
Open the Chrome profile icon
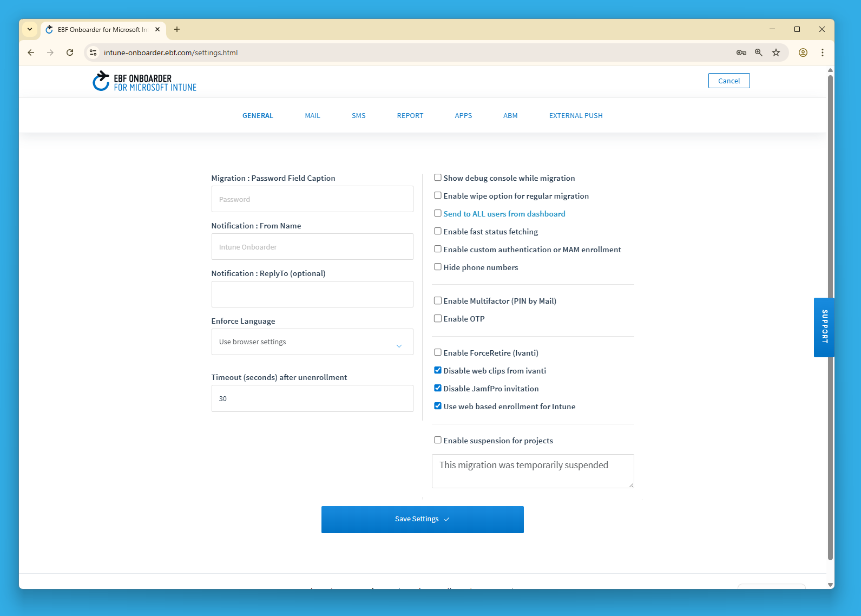point(803,53)
